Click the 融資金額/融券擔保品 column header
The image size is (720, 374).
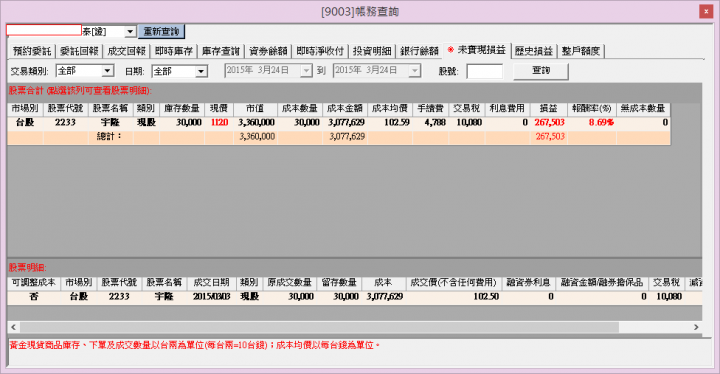pyautogui.click(x=602, y=283)
